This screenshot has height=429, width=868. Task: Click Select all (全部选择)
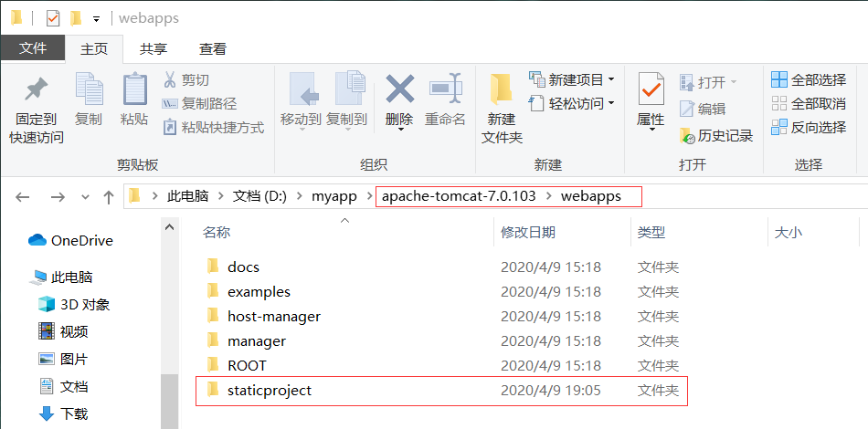point(809,80)
